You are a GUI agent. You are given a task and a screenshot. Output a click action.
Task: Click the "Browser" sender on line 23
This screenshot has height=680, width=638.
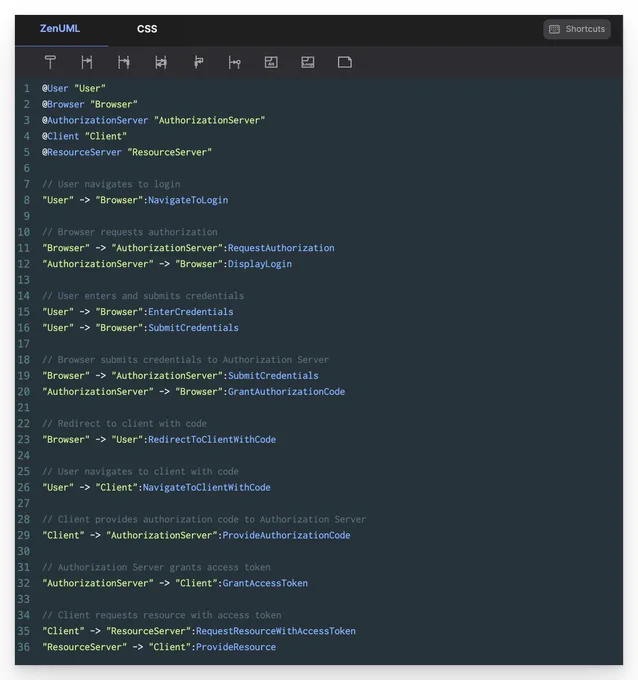[66, 440]
